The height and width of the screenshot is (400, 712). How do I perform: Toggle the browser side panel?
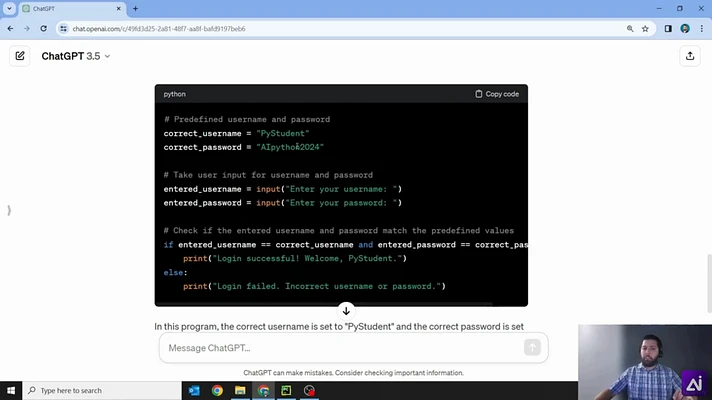(668, 29)
